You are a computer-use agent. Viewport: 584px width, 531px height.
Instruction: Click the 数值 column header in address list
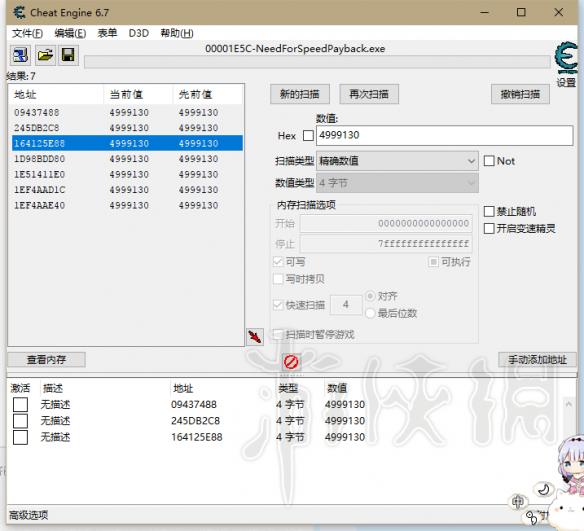coord(337,388)
